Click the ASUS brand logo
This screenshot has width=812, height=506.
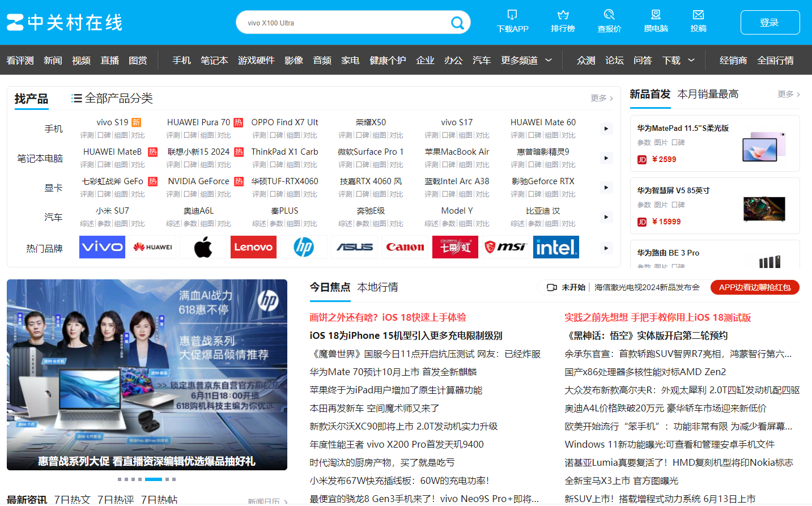coord(355,247)
